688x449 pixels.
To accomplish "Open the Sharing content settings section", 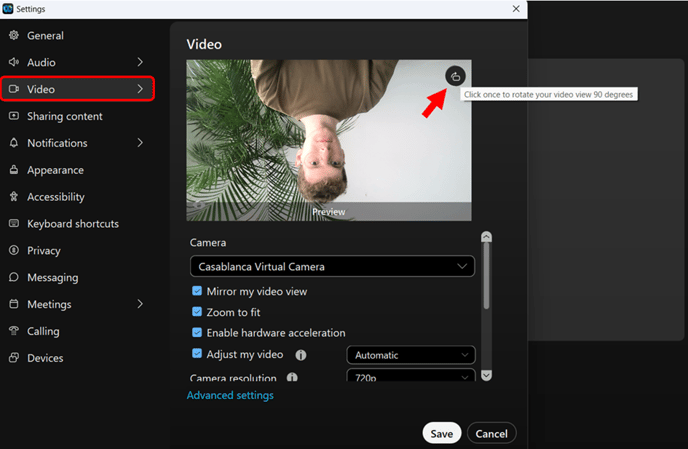I will (x=64, y=116).
